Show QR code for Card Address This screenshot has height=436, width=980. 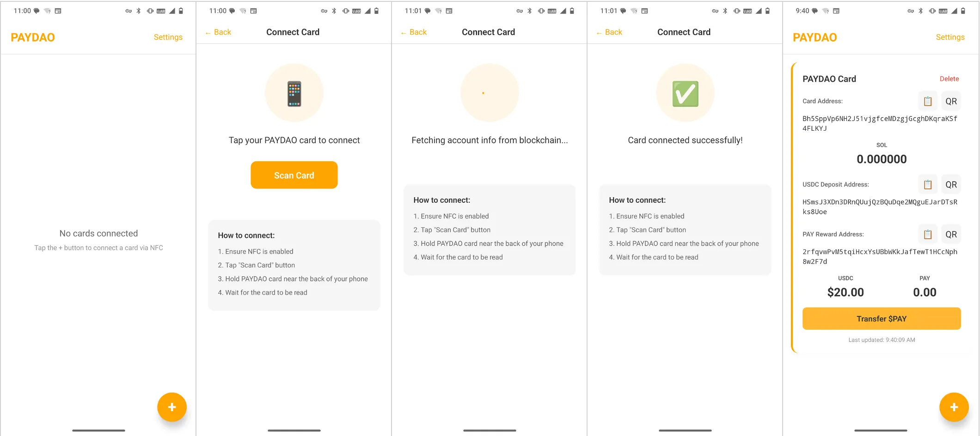(951, 101)
